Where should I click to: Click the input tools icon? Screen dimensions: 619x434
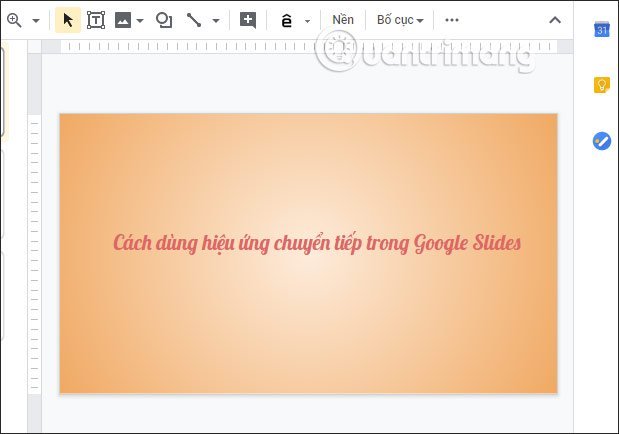tap(287, 20)
